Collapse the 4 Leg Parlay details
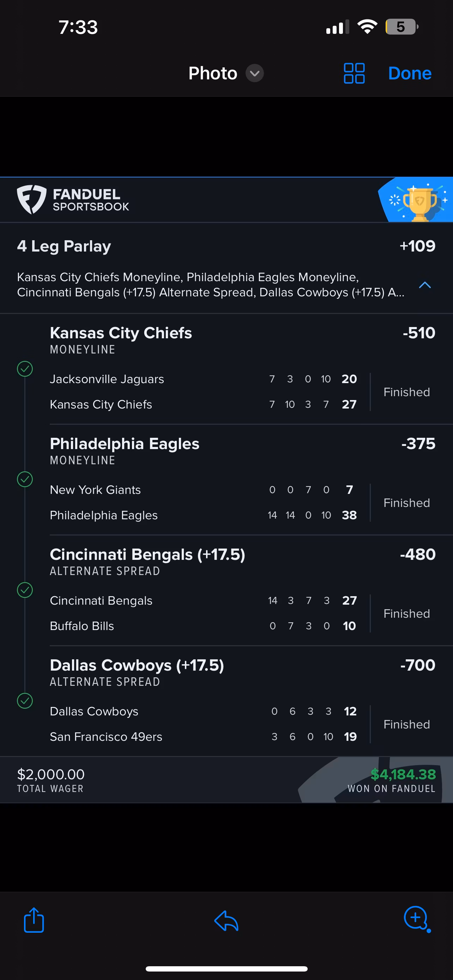 tap(425, 285)
